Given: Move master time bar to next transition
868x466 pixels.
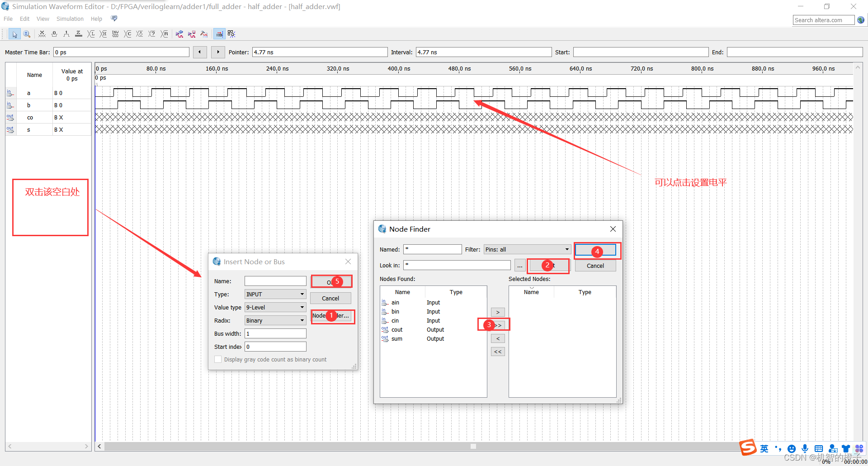Looking at the screenshot, I should [218, 52].
